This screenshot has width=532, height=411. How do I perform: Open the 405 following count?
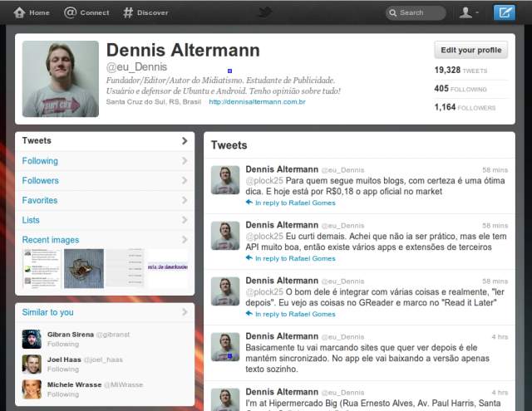(x=461, y=89)
